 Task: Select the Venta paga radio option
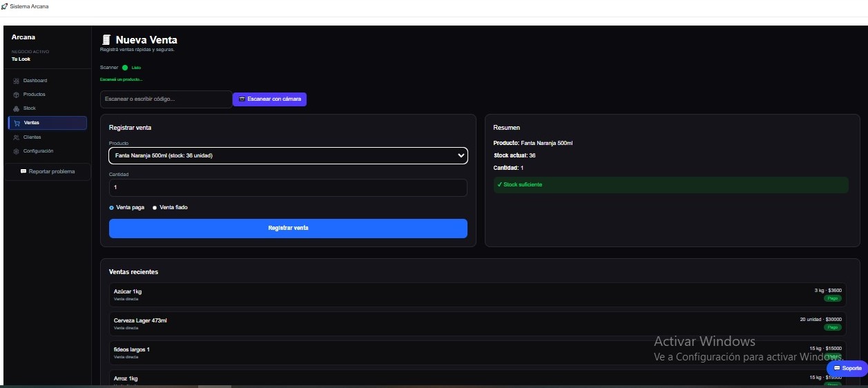pos(112,207)
